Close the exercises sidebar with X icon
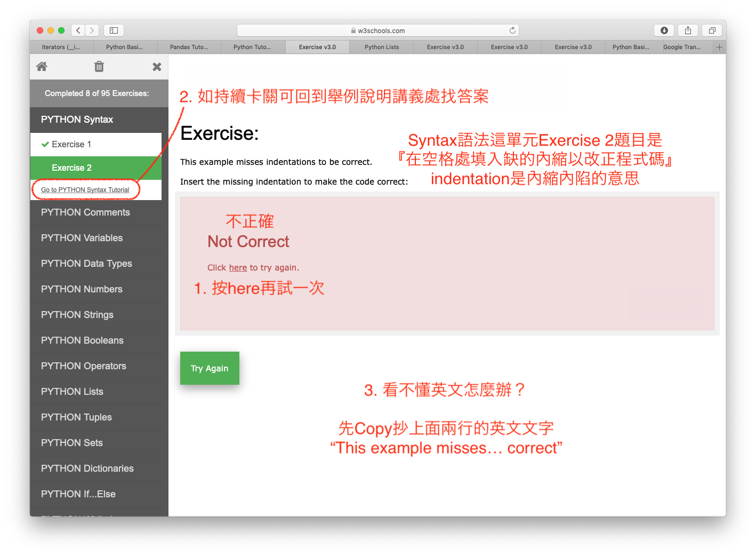 click(157, 67)
